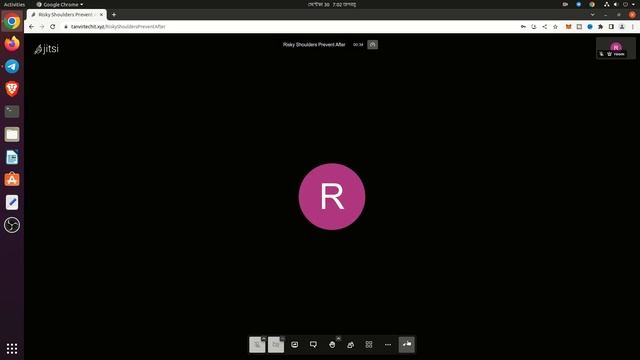Open the Chrome profile avatar
This screenshot has width=640, height=360.
pyautogui.click(x=622, y=27)
